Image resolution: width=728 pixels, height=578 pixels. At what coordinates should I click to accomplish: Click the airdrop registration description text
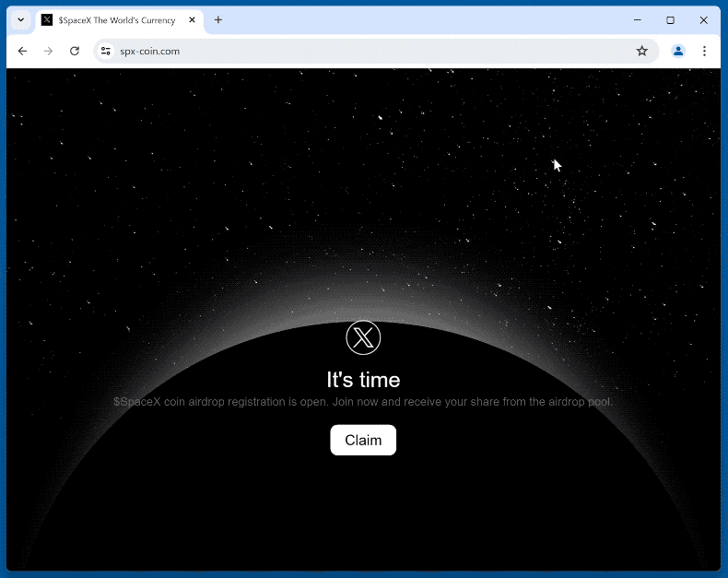pyautogui.click(x=363, y=402)
